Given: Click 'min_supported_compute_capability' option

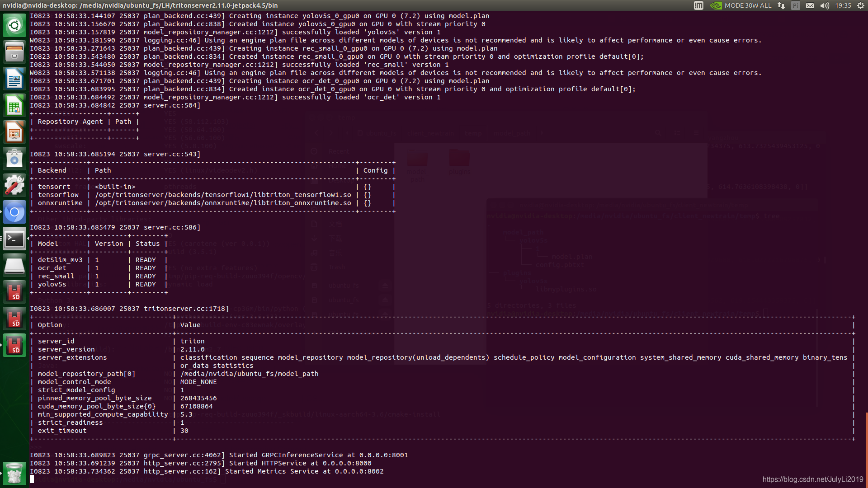Looking at the screenshot, I should (x=103, y=414).
